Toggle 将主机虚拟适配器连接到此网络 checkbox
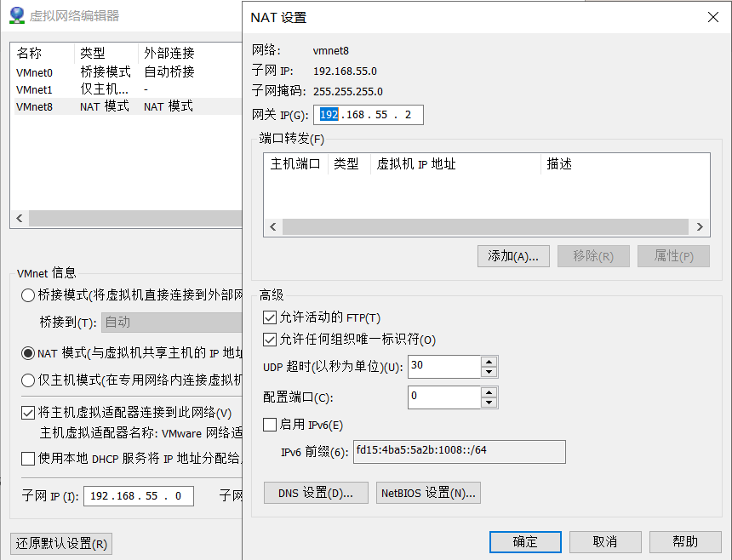 tap(28, 413)
